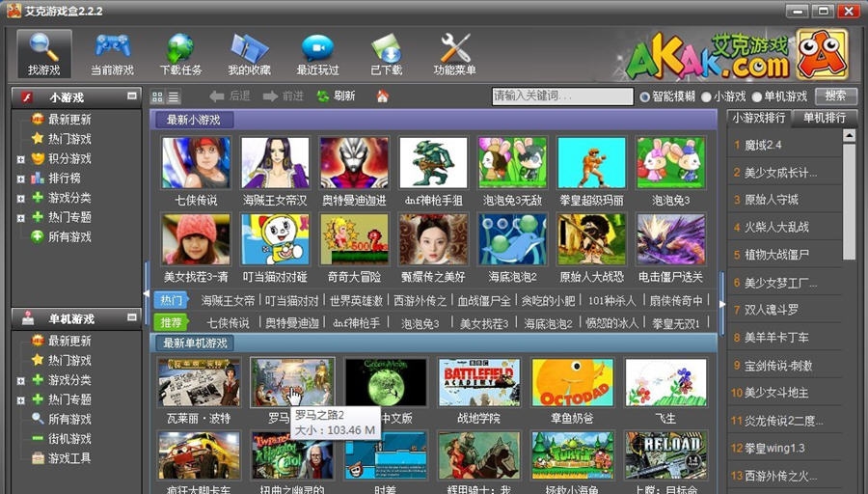Screen dimensions: 868x494
Task: Click 愤怒的冰人 in 推荐 row
Action: [611, 323]
